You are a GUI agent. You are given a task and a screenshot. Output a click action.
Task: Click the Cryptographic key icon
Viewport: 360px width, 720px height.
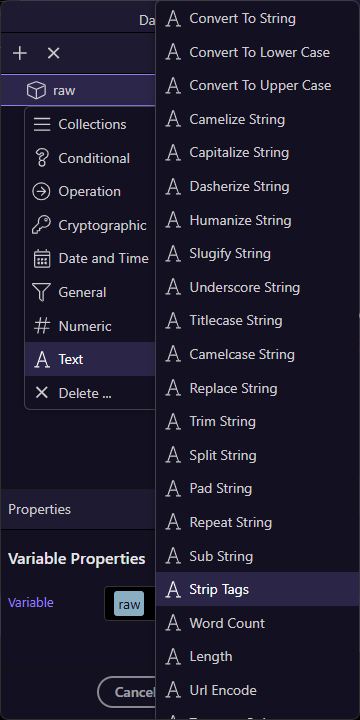click(x=41, y=225)
